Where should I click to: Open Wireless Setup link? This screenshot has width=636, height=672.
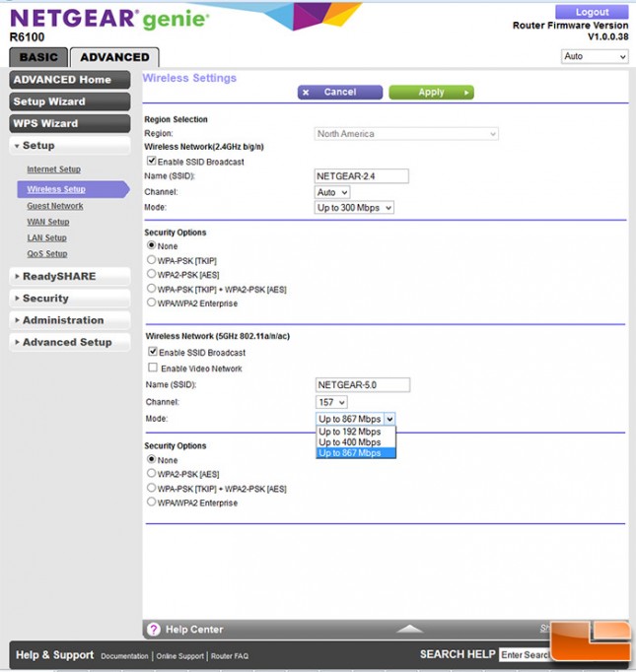(x=56, y=189)
